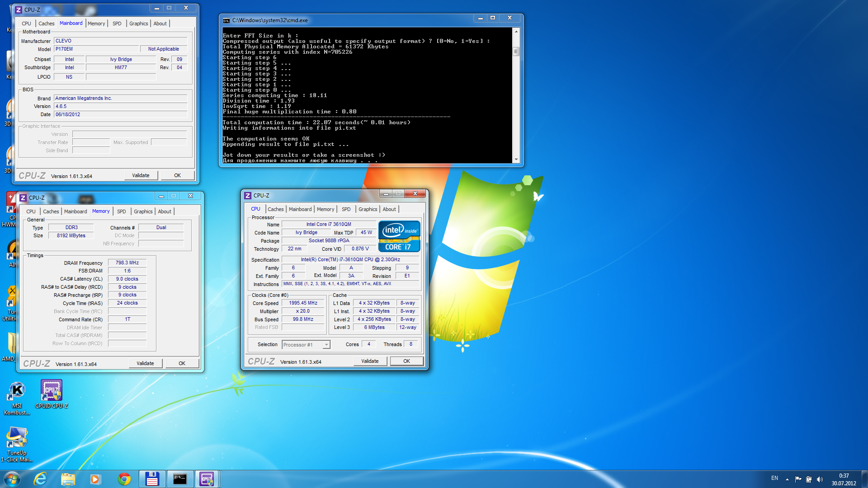Click the floppy disk icon on the taskbar

click(151, 479)
